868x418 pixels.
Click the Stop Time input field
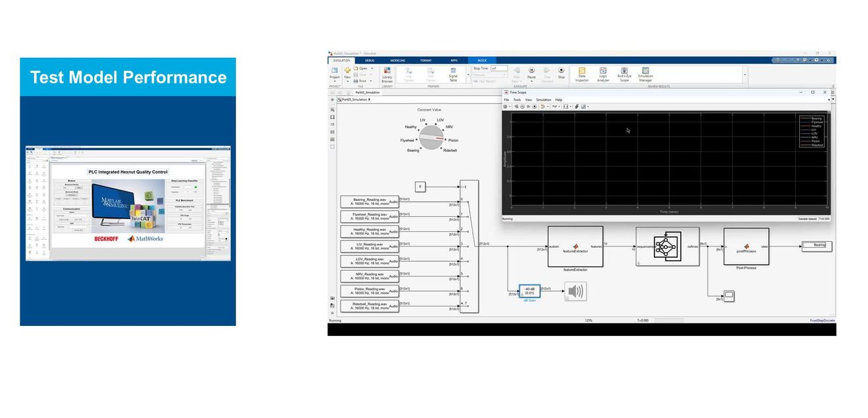499,68
